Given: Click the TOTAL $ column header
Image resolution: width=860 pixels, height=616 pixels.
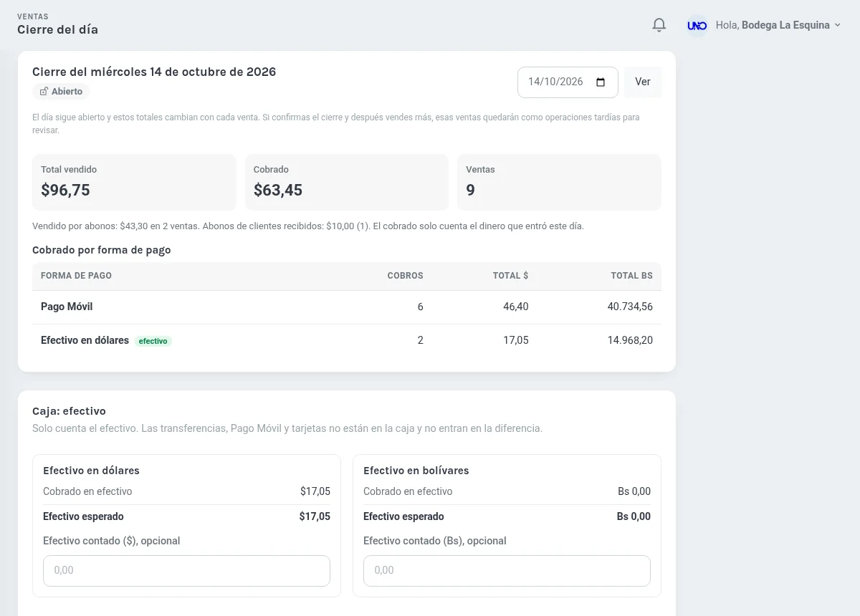Looking at the screenshot, I should pyautogui.click(x=510, y=276).
